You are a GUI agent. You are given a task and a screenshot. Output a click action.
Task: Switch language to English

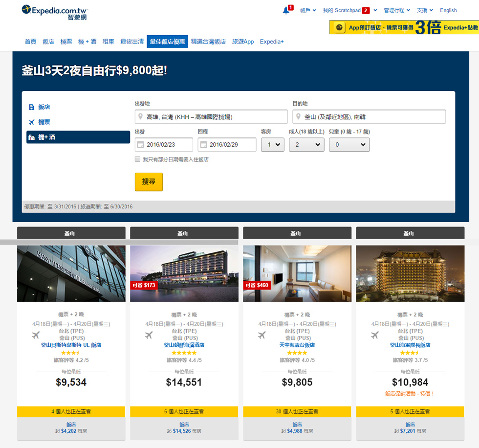(x=449, y=10)
